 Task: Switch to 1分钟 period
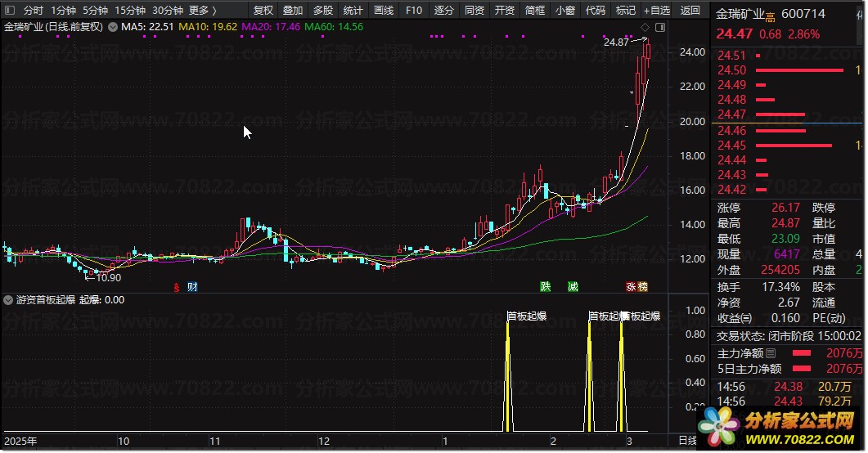[63, 11]
